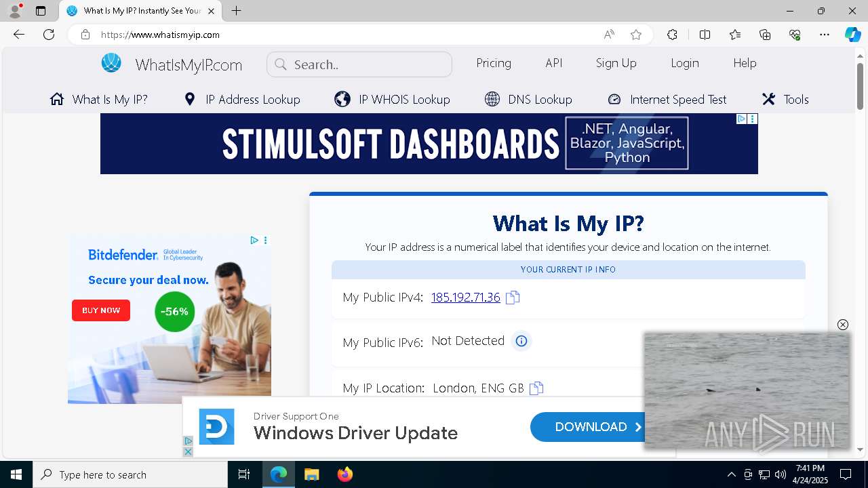This screenshot has width=868, height=488.
Task: Open the API page
Action: [554, 63]
